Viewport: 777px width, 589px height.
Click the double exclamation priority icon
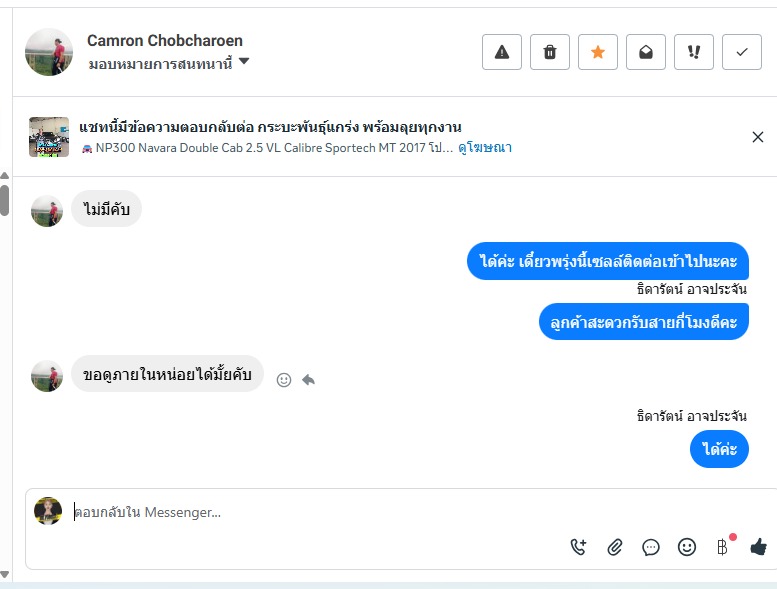point(694,52)
